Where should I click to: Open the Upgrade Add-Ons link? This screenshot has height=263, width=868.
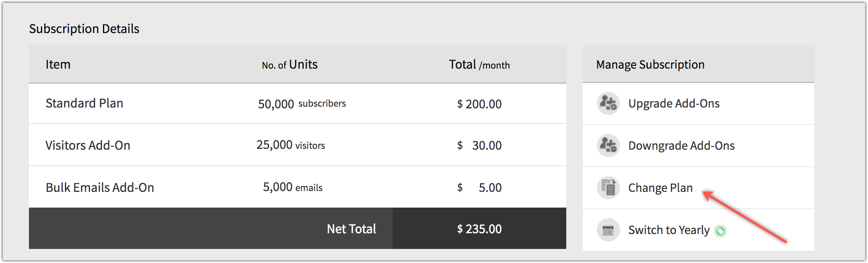(x=674, y=103)
